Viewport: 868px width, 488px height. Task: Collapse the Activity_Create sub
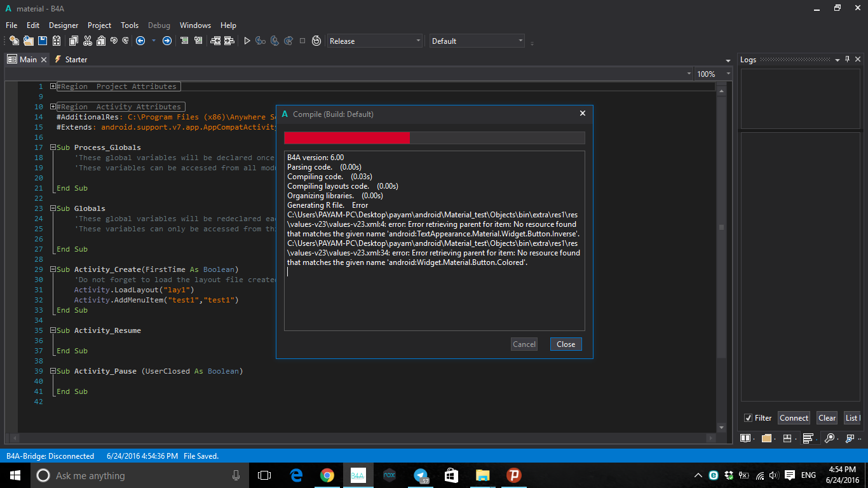pyautogui.click(x=53, y=269)
